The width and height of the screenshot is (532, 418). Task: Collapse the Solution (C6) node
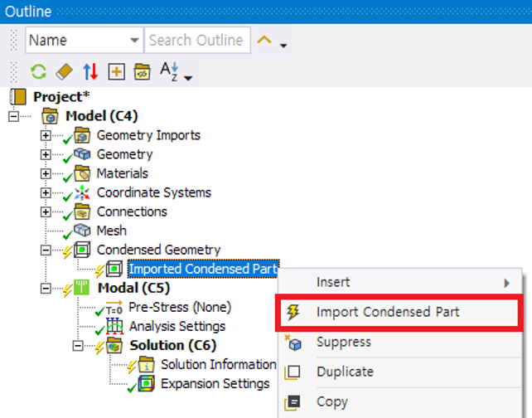coord(78,346)
